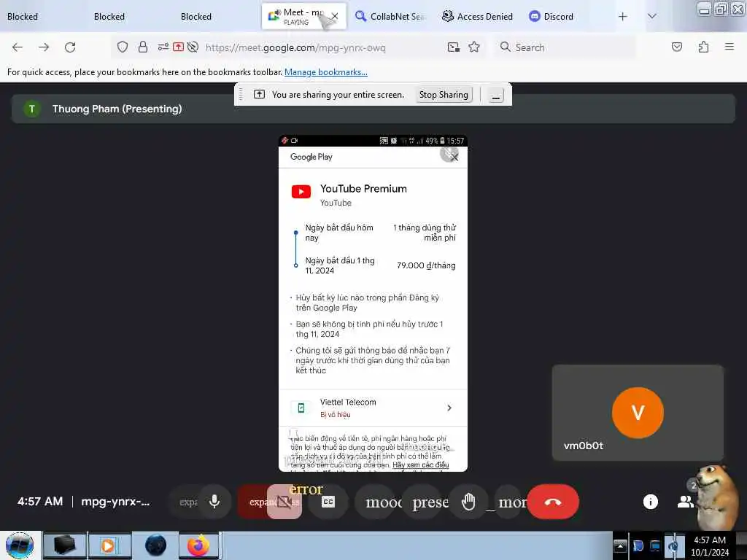The image size is (747, 560).
Task: Open a new browser tab
Action: coord(623,17)
